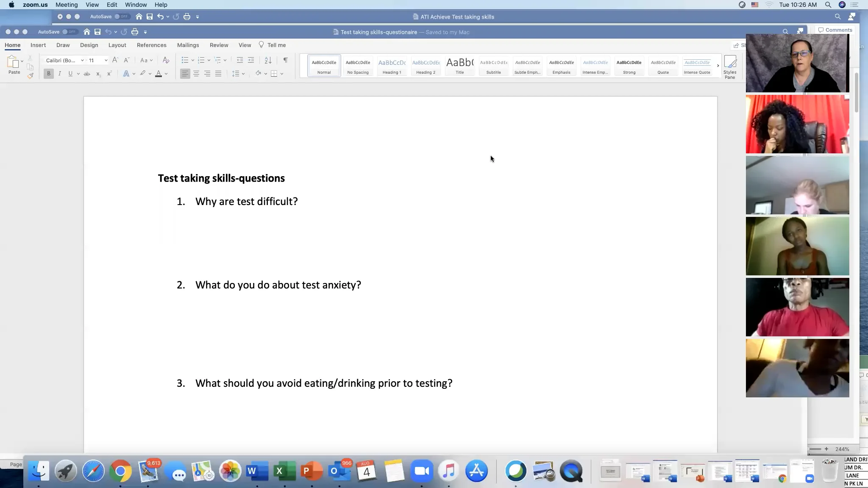
Task: Click the Decrease Indent icon
Action: coord(240,60)
